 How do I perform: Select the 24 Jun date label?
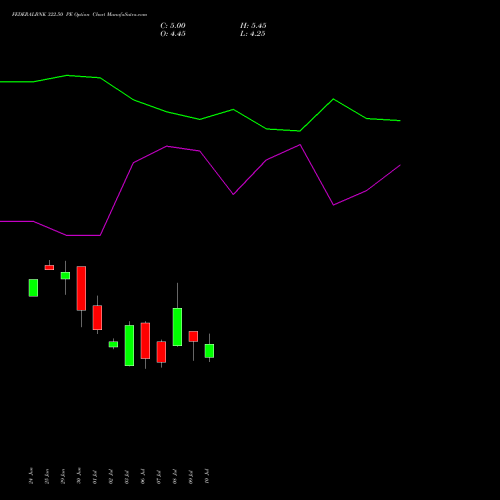[x=31, y=476]
